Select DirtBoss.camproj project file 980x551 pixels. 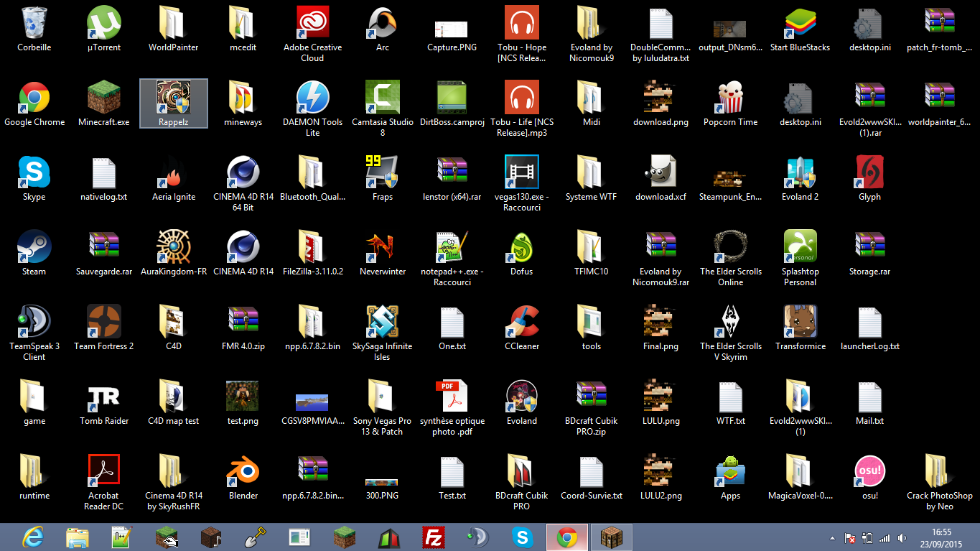452,103
